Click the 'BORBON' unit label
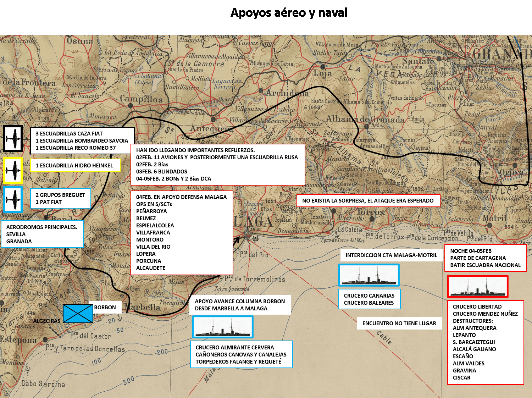The image size is (532, 398). 105,308
